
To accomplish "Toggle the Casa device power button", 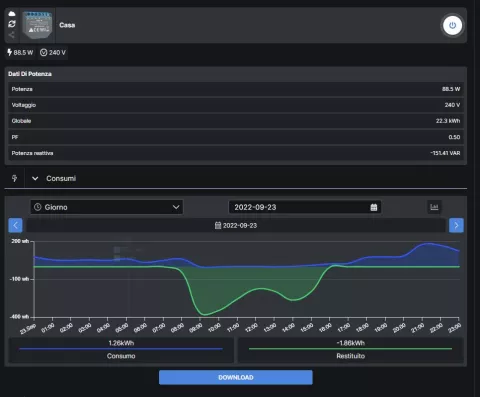I will tap(452, 25).
